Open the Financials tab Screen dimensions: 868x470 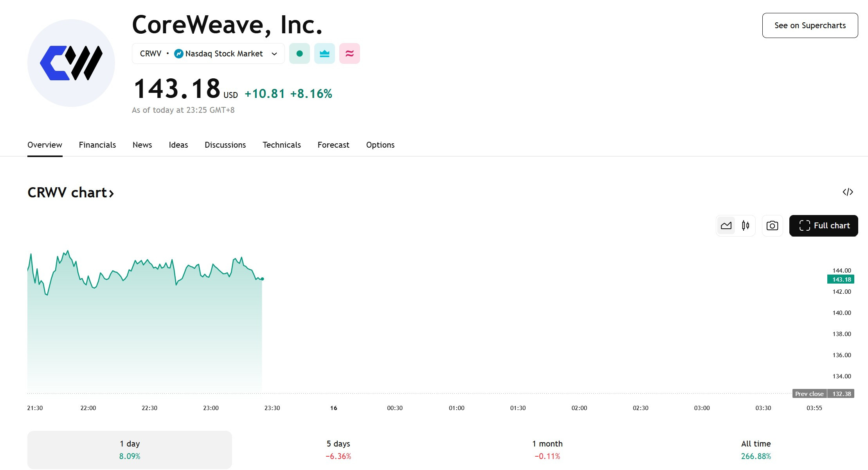click(97, 145)
